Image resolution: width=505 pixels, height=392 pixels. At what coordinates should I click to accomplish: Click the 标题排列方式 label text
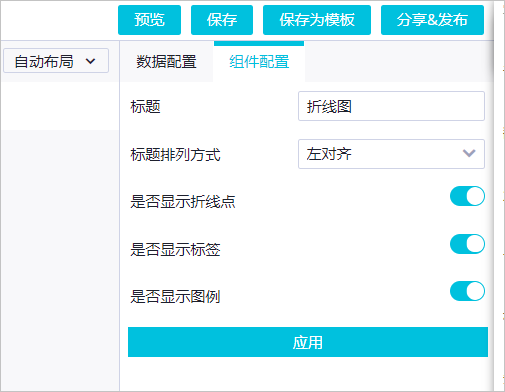point(175,155)
